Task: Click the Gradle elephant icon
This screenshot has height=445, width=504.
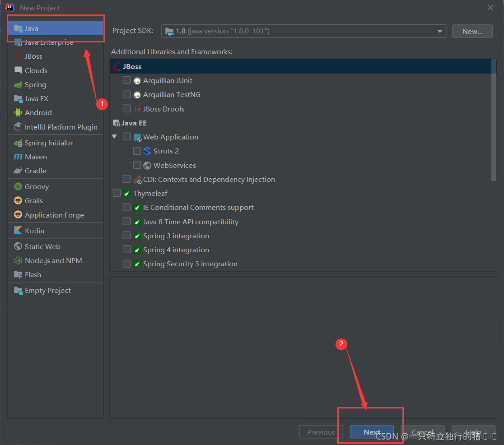Action: [18, 171]
